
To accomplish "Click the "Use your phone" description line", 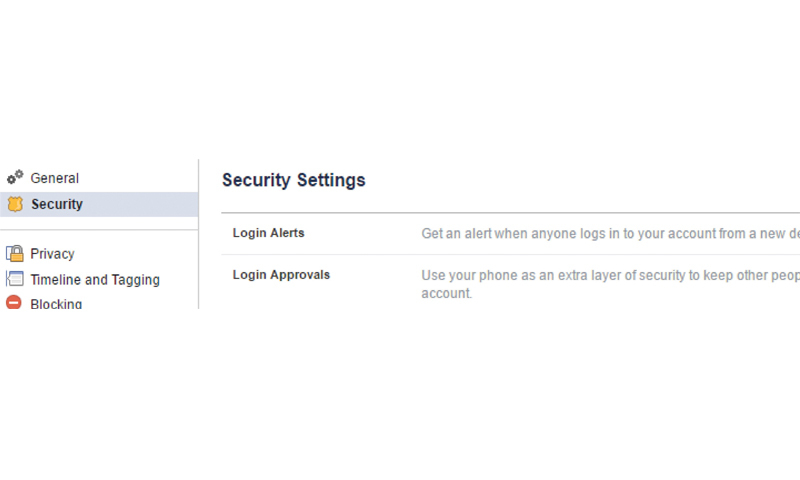I will pyautogui.click(x=610, y=275).
